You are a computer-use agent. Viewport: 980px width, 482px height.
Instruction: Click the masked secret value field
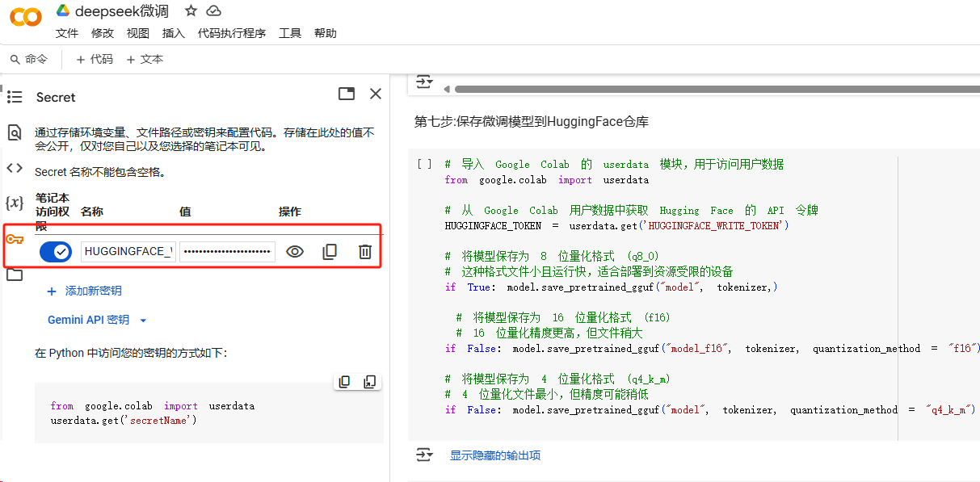click(x=227, y=252)
